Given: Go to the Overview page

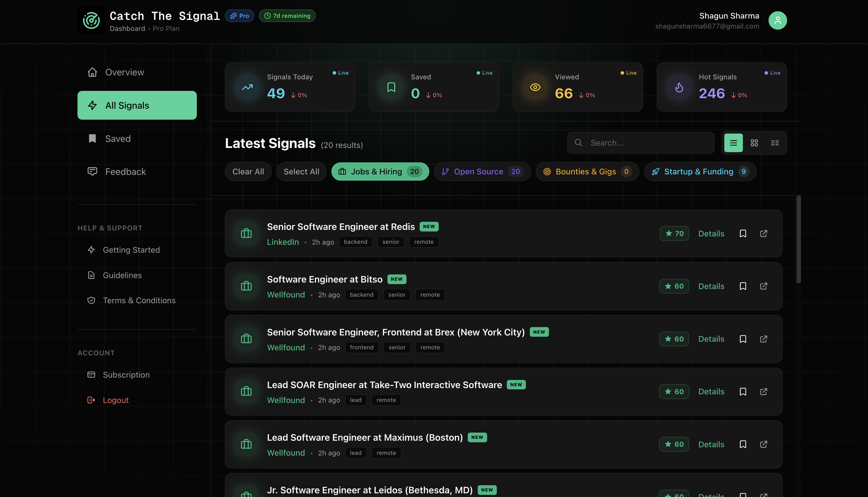Looking at the screenshot, I should pyautogui.click(x=125, y=72).
